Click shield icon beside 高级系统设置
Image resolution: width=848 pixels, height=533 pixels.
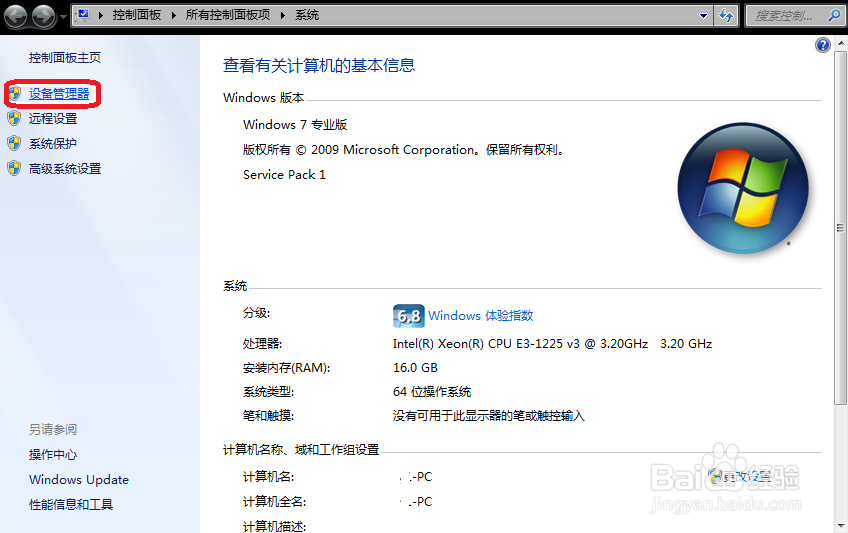[x=15, y=168]
